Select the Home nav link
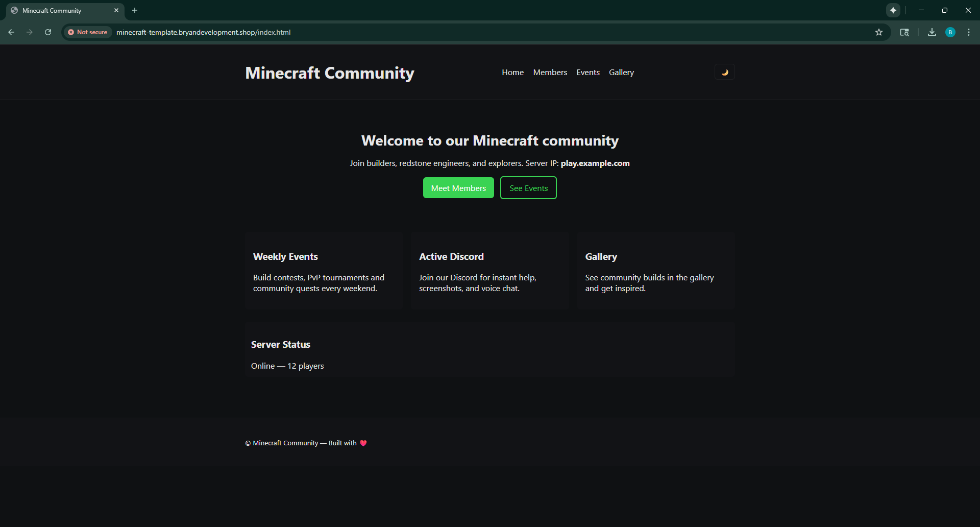 512,73
